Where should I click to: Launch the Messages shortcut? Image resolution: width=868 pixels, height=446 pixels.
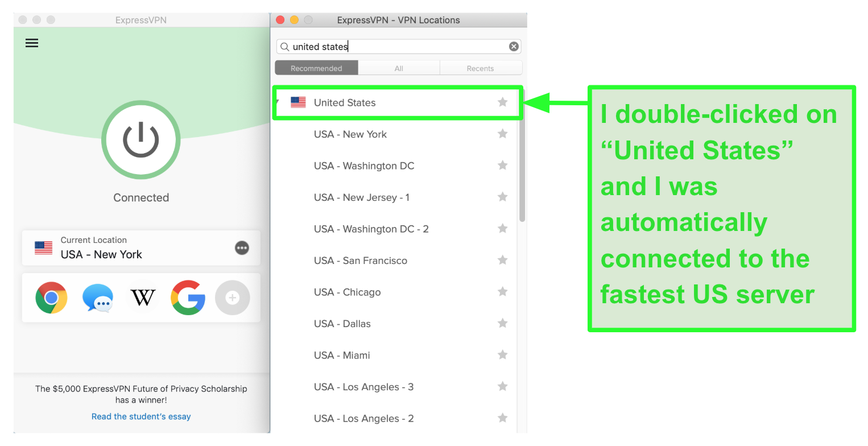[97, 298]
